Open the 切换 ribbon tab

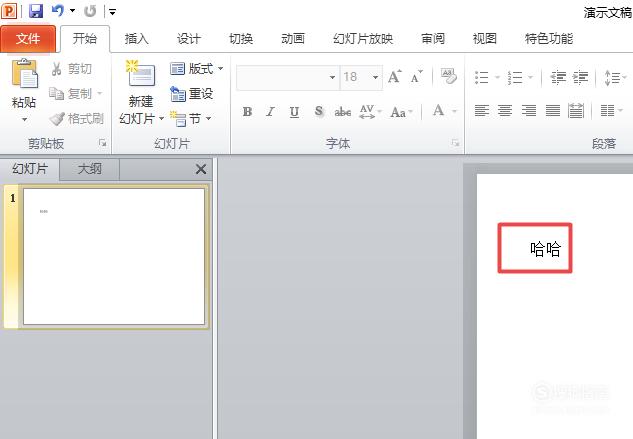click(241, 39)
